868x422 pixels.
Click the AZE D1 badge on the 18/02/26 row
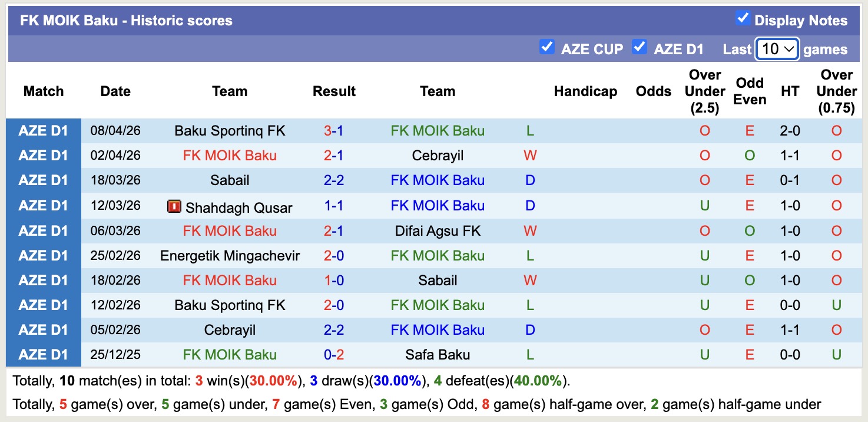coord(44,280)
